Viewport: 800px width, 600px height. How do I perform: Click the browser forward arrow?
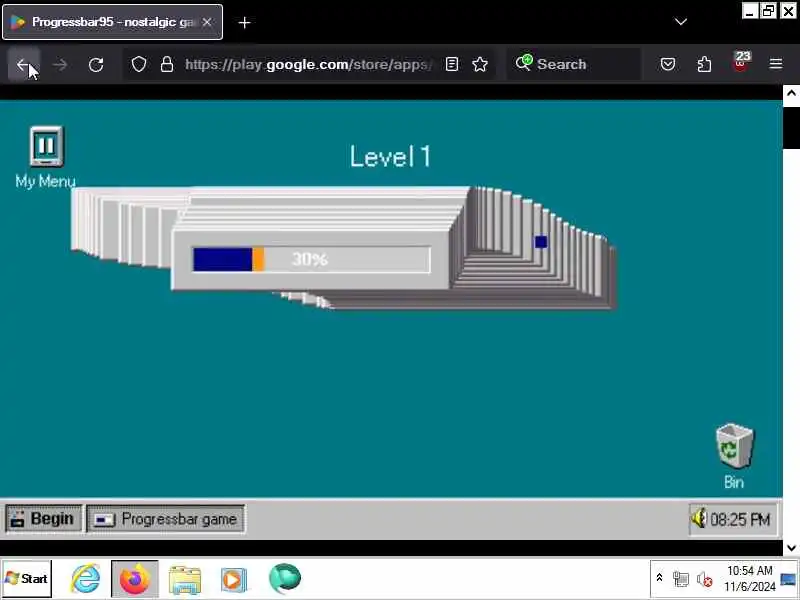(x=60, y=64)
